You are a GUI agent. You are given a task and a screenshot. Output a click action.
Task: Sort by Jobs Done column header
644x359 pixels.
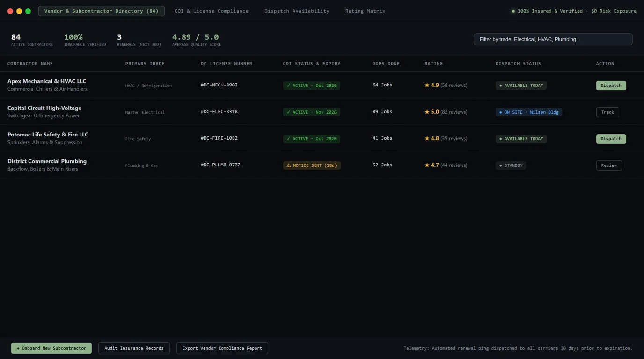pos(386,64)
